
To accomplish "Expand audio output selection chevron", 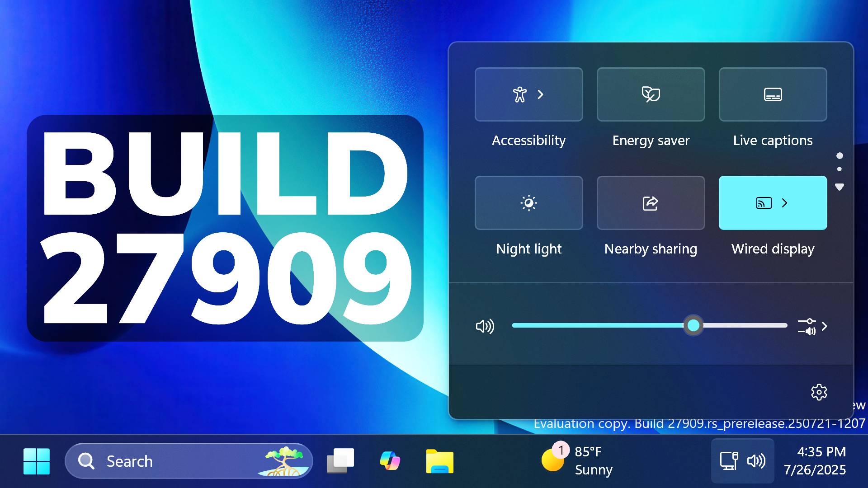I will (x=824, y=325).
